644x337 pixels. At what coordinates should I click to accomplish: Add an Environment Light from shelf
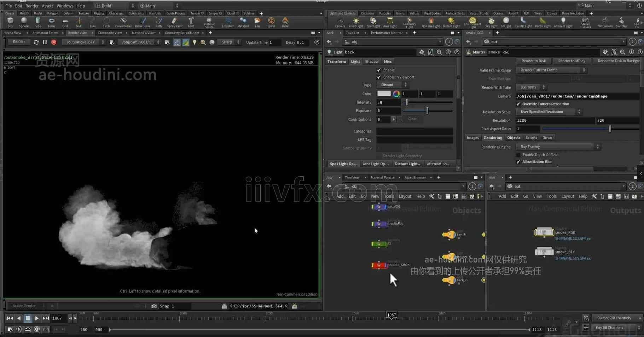(x=472, y=23)
